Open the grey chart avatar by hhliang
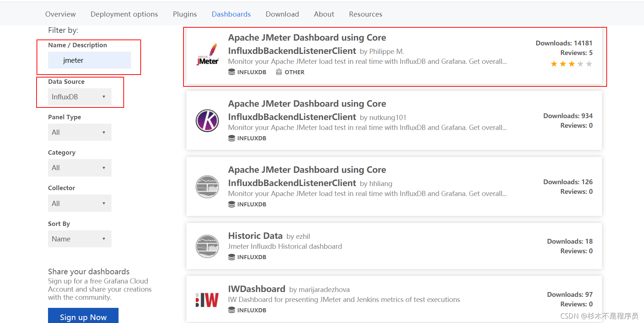Image resolution: width=644 pixels, height=323 pixels. coord(207,187)
